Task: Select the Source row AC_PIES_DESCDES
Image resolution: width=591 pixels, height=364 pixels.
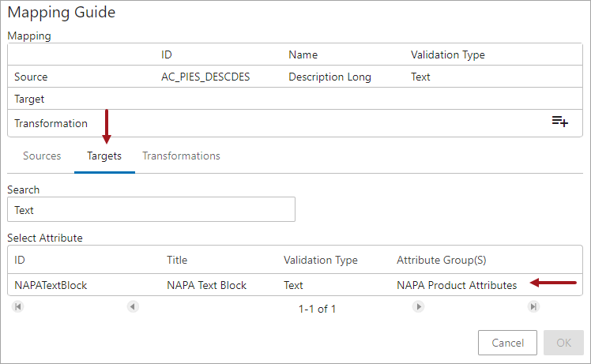Action: coord(295,77)
